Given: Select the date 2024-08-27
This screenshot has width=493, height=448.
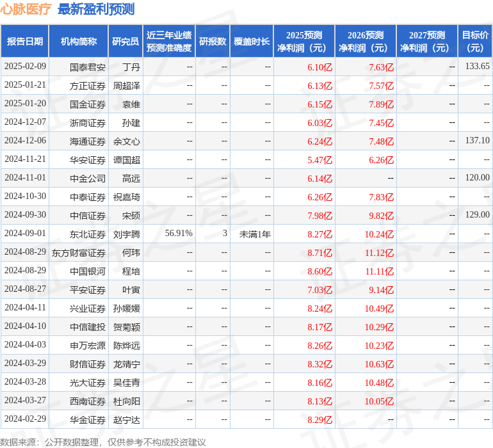Looking at the screenshot, I should (x=25, y=289).
